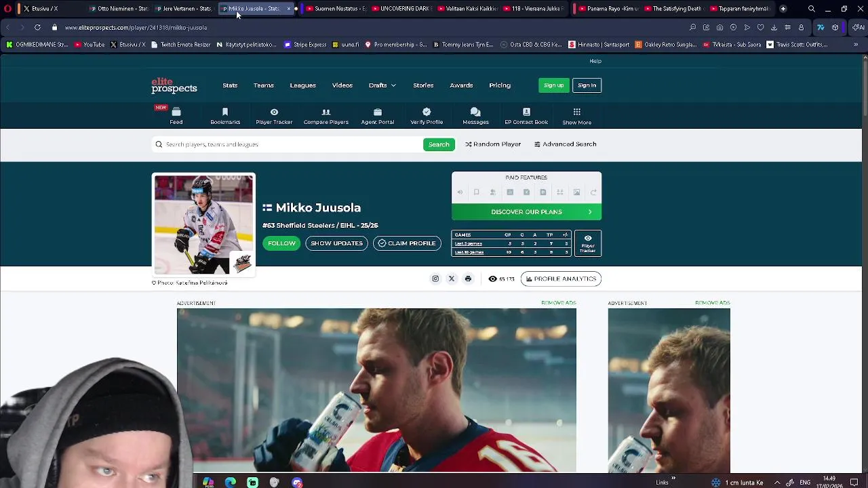Open Bookmarks in the toolbar
This screenshot has height=488, width=868.
click(225, 116)
